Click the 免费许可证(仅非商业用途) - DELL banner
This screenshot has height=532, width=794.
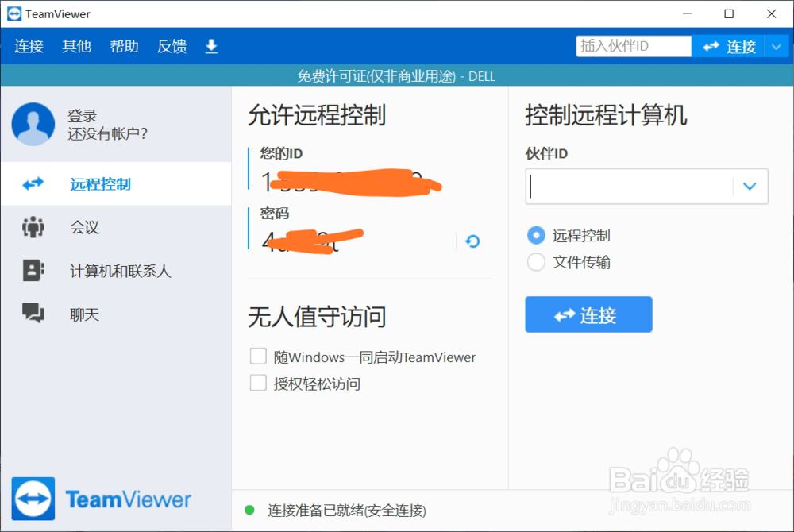[396, 76]
